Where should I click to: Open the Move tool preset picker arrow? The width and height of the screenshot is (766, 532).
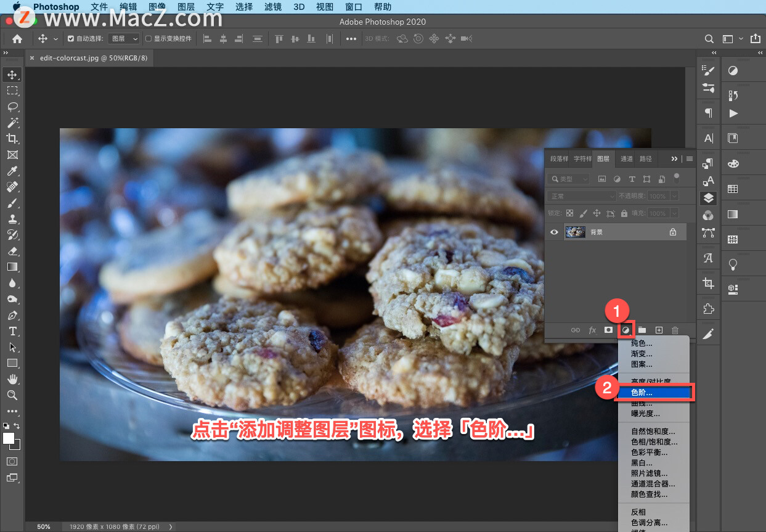pos(56,39)
